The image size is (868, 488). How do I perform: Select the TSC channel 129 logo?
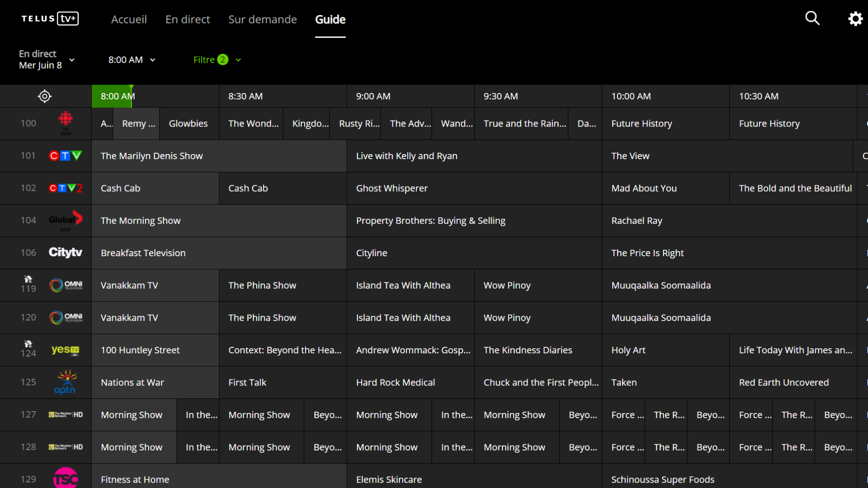(x=66, y=478)
